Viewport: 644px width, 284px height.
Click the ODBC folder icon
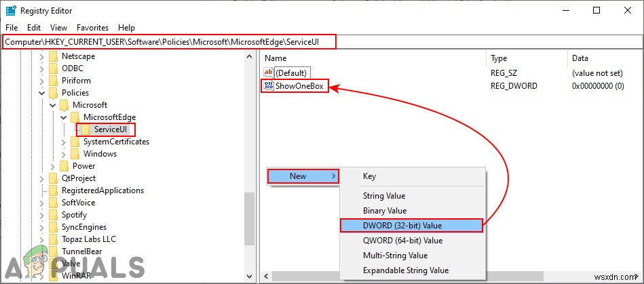tap(54, 68)
